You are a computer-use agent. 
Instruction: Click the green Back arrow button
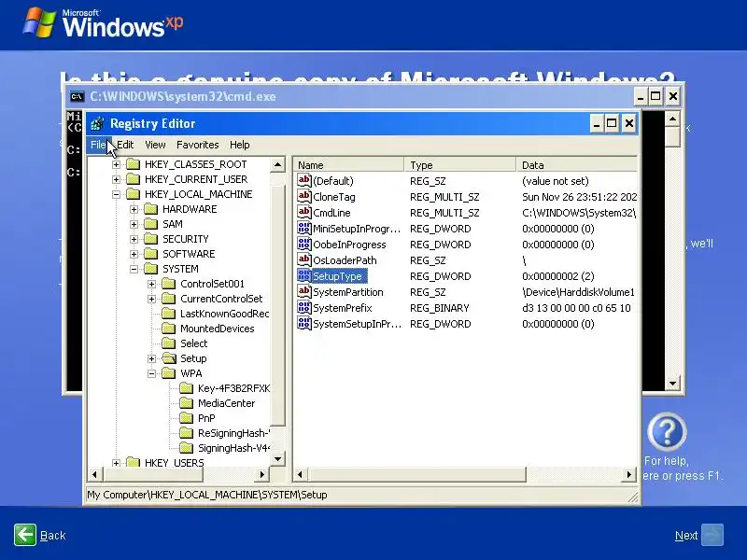coord(25,535)
